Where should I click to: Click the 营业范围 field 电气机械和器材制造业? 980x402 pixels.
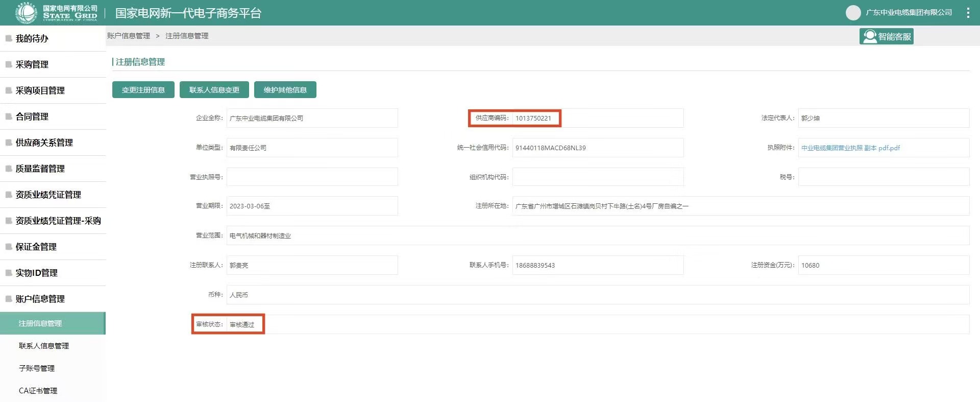(x=598, y=235)
